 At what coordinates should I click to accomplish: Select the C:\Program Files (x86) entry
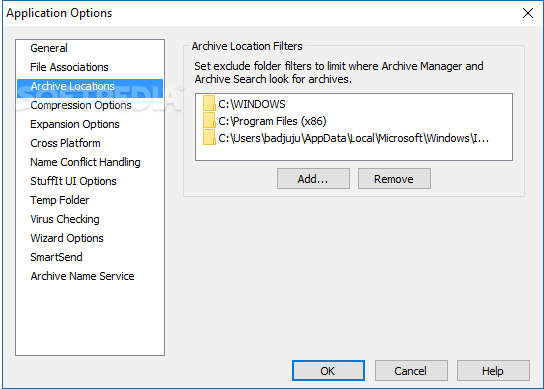tap(272, 121)
